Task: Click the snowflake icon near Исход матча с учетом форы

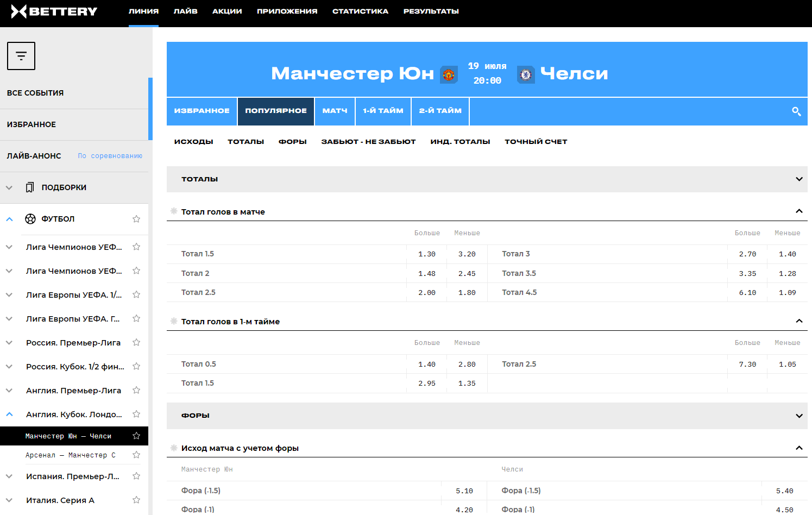Action: tap(174, 448)
